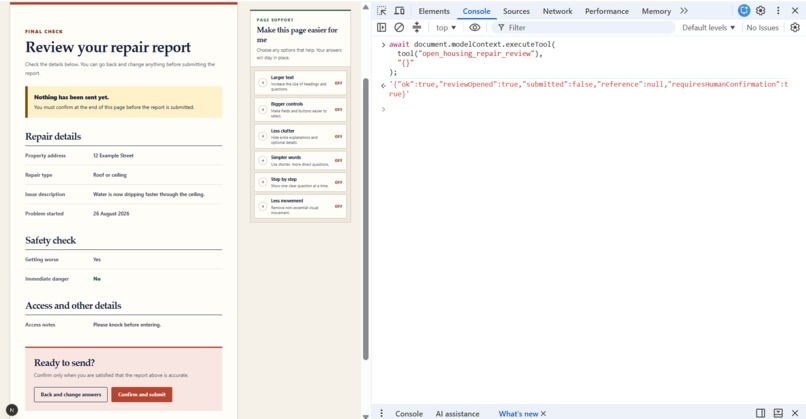This screenshot has width=806, height=419.
Task: Select the Console tab in the bottom drawer
Action: (409, 413)
